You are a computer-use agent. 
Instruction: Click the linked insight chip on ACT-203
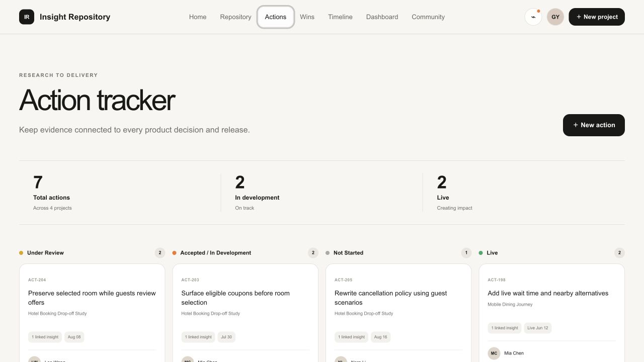198,337
